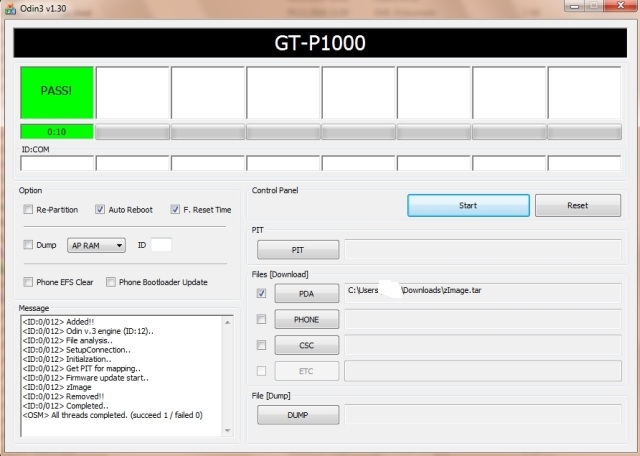Select the 'Firmware update start..' log line
Image resolution: width=640 pixels, height=456 pixels.
(x=86, y=378)
